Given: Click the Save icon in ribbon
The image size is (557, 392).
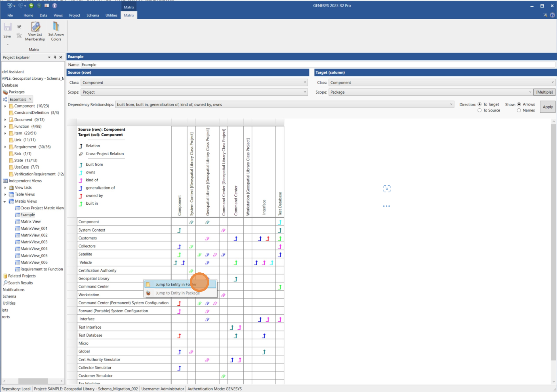Looking at the screenshot, I should [x=7, y=27].
